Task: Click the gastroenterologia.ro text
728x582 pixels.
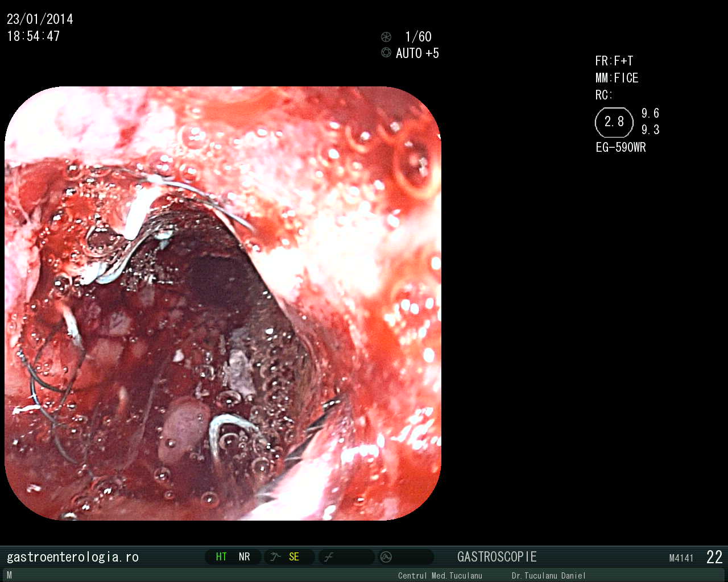Action: pyautogui.click(x=73, y=557)
